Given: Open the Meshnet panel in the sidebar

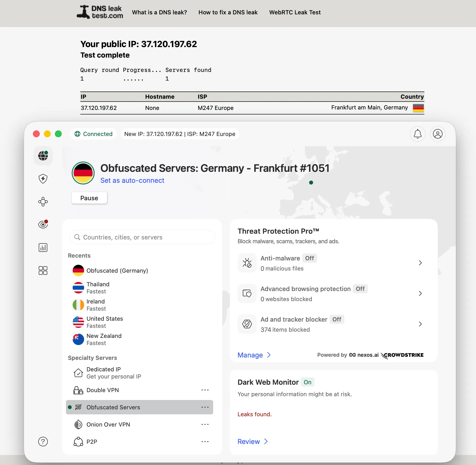Looking at the screenshot, I should pos(43,201).
